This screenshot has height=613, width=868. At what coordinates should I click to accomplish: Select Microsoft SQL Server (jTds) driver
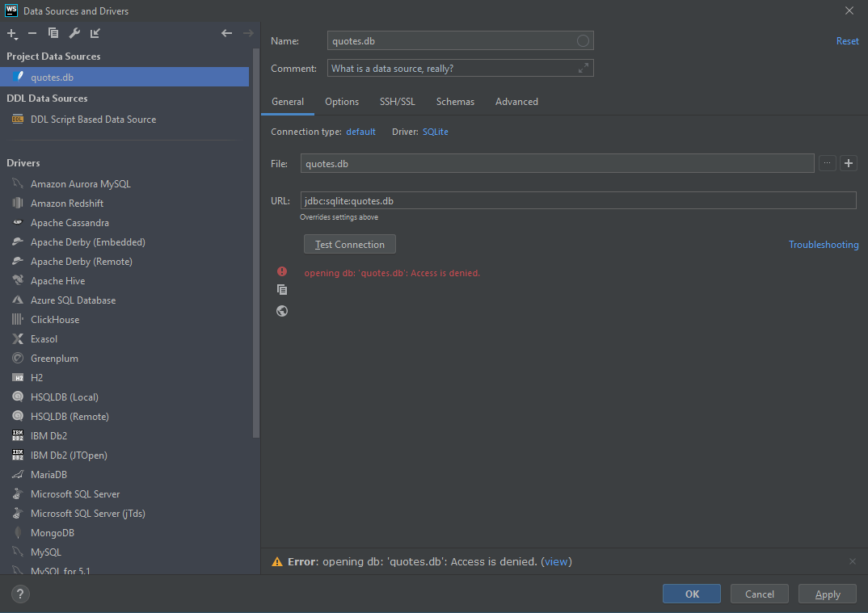[x=124, y=513]
